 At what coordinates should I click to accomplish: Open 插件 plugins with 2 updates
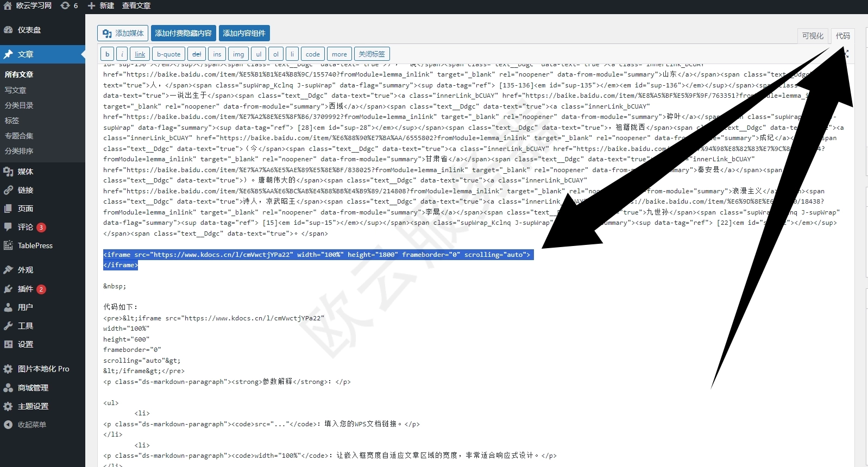point(25,289)
